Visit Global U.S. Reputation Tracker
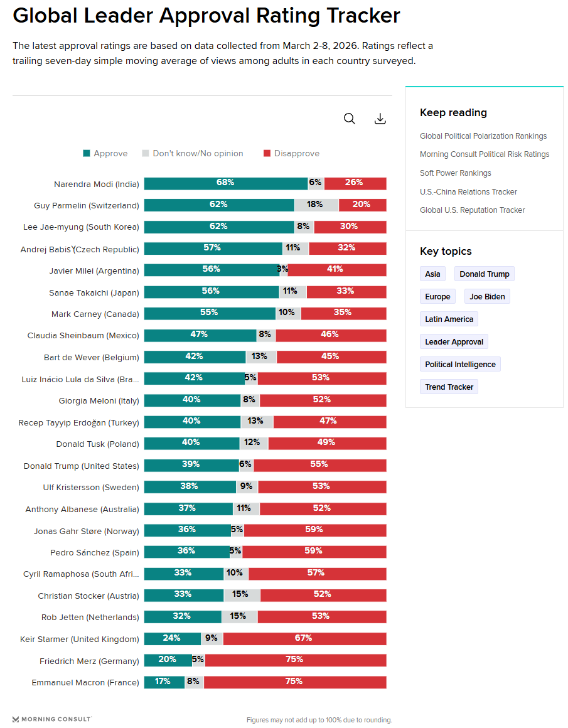Viewport: 568px width, 728px height. point(473,210)
